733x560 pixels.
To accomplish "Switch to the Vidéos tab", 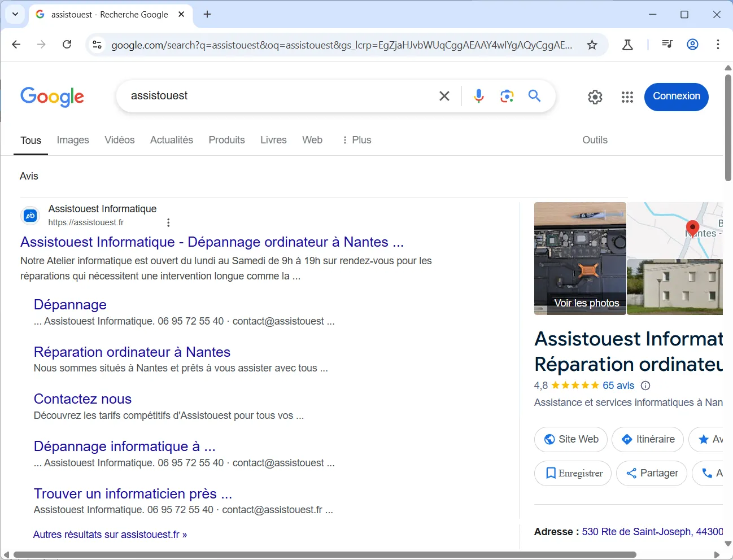I will click(120, 140).
